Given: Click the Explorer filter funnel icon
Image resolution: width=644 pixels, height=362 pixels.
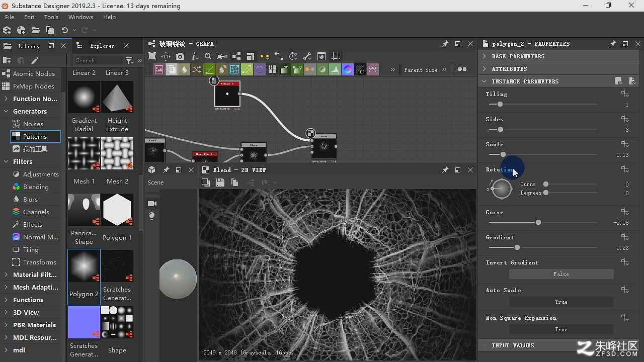Looking at the screenshot, I should [x=129, y=60].
